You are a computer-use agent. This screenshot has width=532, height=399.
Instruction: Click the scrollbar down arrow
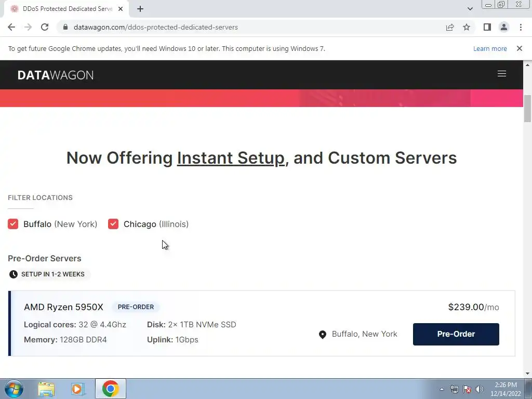tap(527, 374)
